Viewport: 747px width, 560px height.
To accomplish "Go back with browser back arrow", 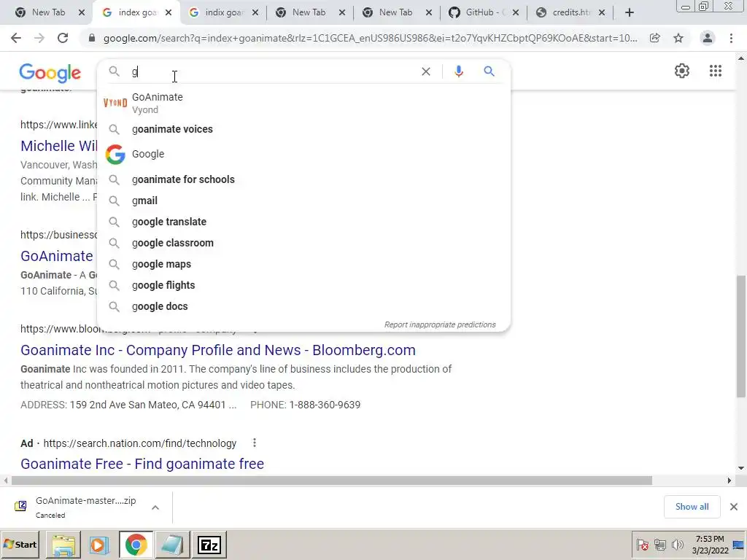I will [16, 38].
